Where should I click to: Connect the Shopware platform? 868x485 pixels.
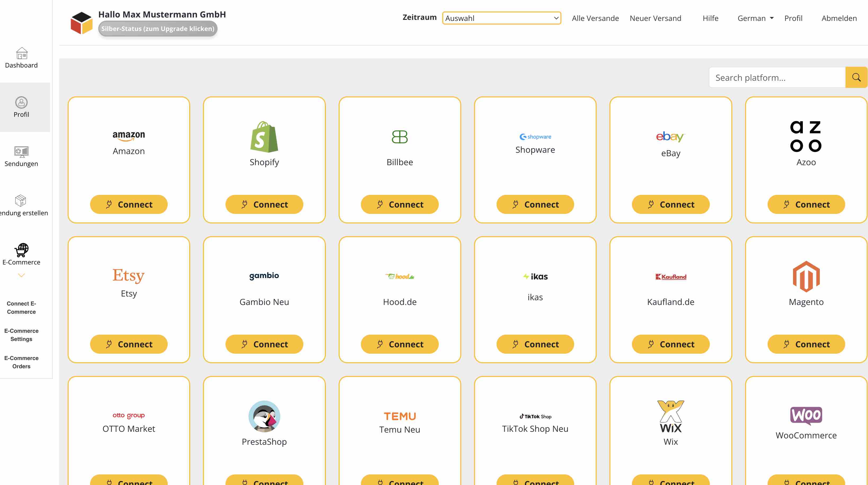535,204
